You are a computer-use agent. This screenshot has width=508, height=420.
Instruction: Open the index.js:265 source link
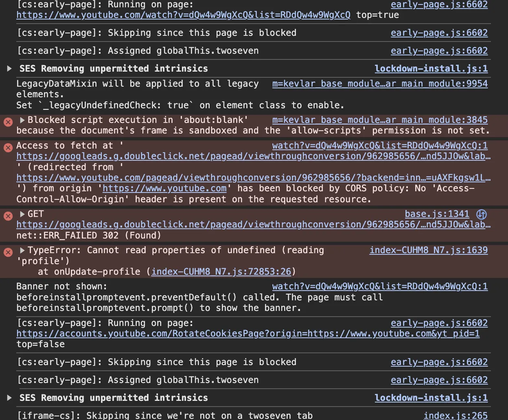(x=455, y=416)
